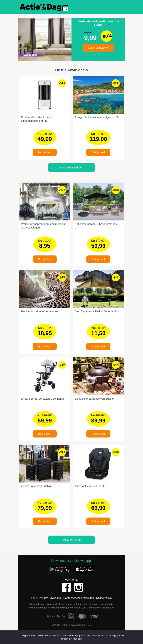Open the Malgrat de Mar beach image
Screen dimensions: 143x644
pyautogui.click(x=98, y=95)
